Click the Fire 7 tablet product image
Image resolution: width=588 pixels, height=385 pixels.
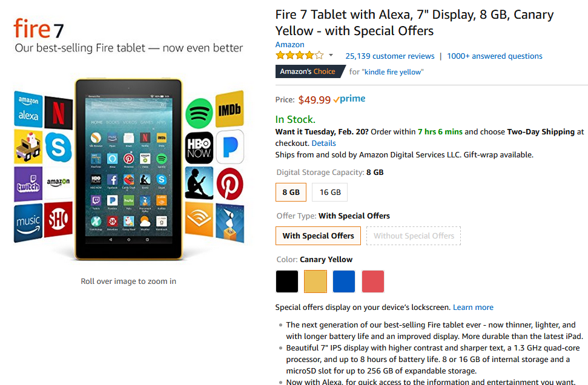[x=128, y=169]
